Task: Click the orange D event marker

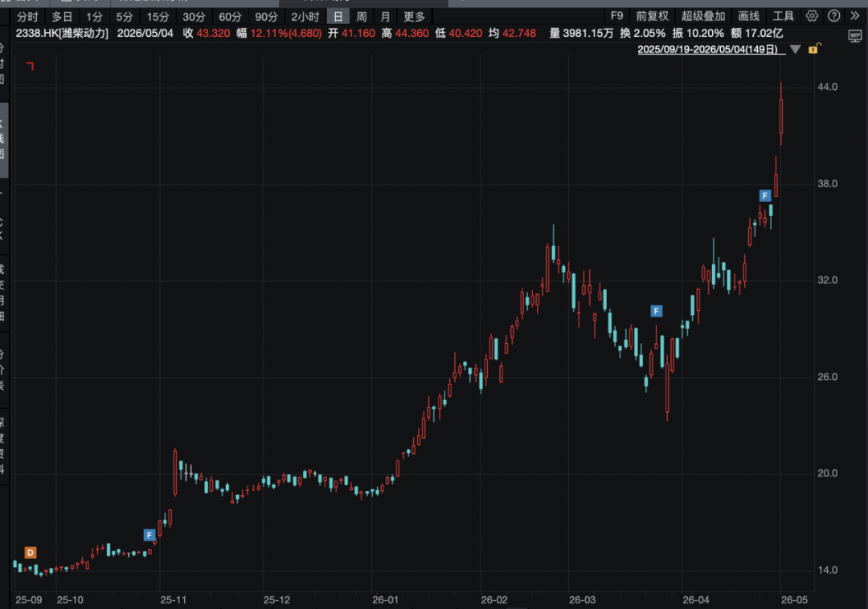Action: (x=31, y=552)
